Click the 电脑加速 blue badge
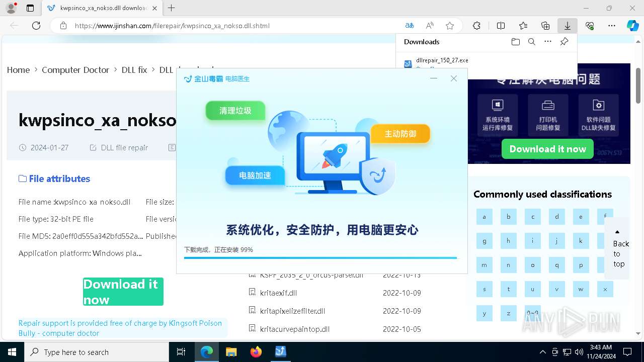 point(255,175)
